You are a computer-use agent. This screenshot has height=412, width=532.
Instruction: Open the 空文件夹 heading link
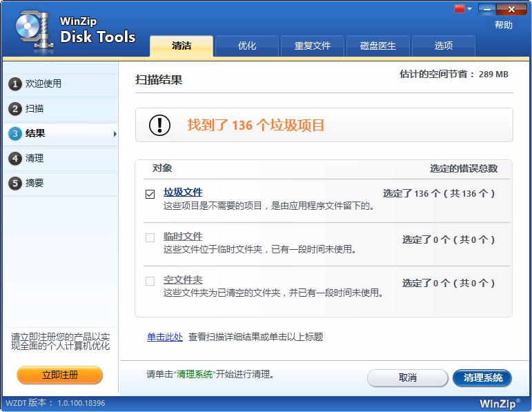[x=183, y=279]
